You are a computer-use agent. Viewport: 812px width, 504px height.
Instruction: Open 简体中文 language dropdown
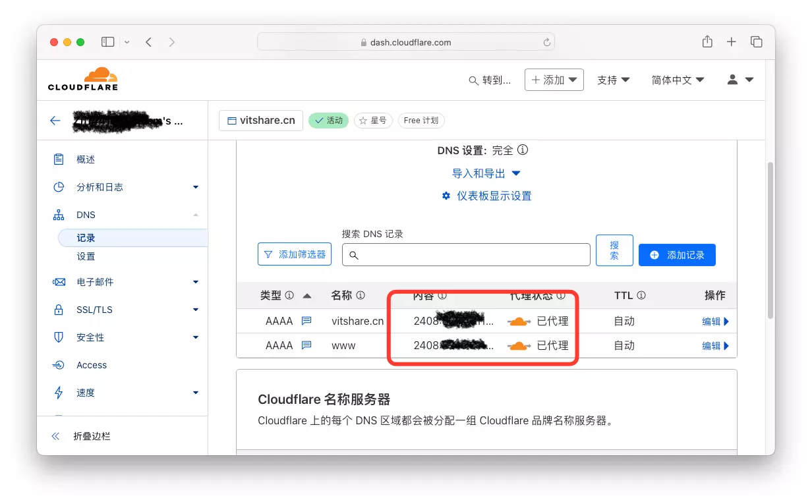click(678, 80)
